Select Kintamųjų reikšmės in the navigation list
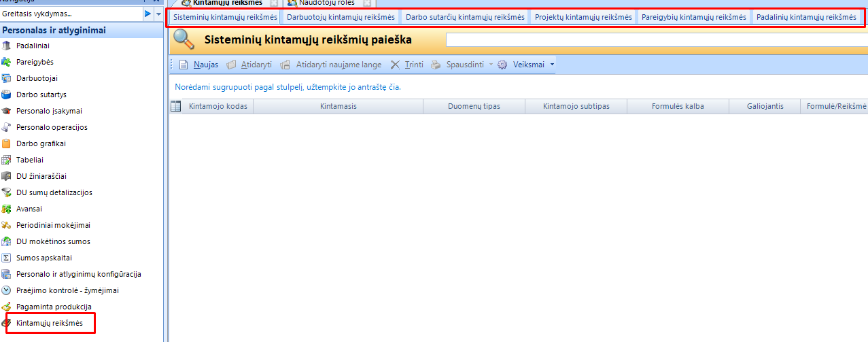The height and width of the screenshot is (342, 868). (50, 323)
